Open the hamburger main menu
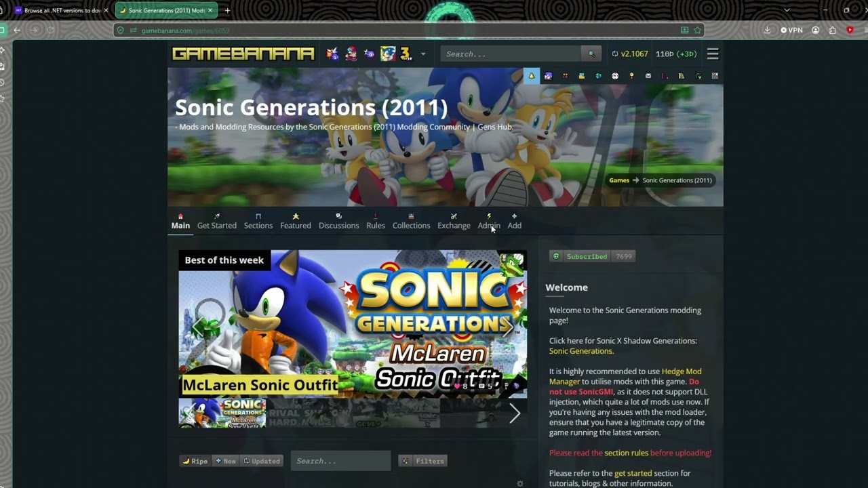The image size is (868, 488). click(713, 54)
